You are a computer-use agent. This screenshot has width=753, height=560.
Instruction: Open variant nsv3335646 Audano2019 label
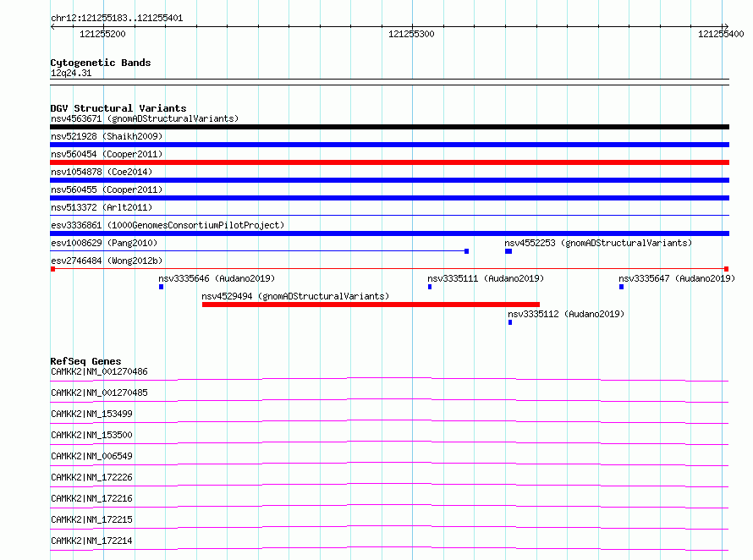(x=217, y=278)
